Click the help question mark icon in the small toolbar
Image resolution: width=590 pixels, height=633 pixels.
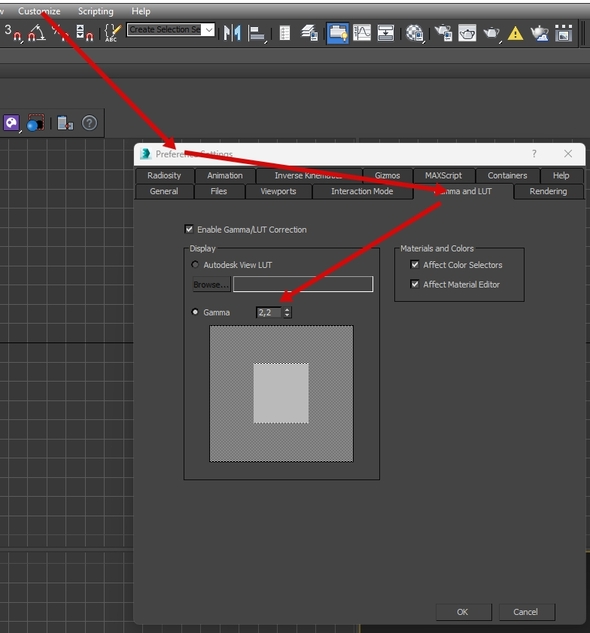click(89, 123)
